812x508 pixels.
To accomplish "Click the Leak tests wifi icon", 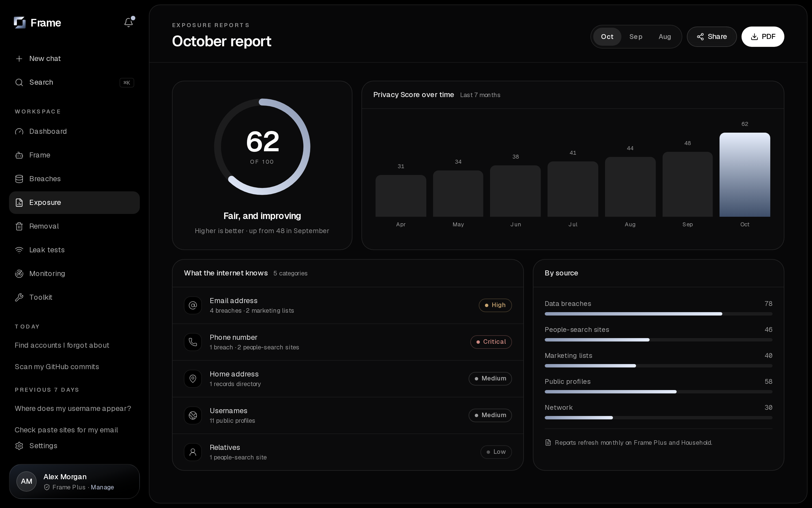I will pos(19,250).
